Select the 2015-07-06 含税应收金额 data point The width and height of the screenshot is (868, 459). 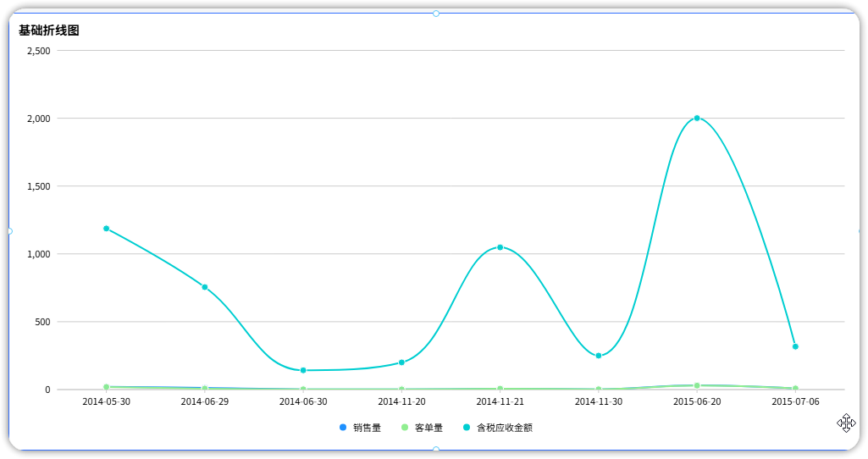click(x=795, y=346)
